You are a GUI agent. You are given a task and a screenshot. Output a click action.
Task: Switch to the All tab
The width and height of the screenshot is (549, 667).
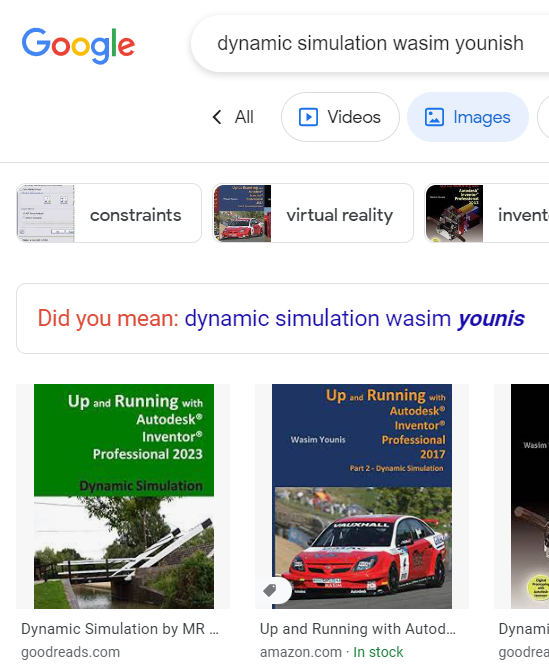click(x=244, y=117)
